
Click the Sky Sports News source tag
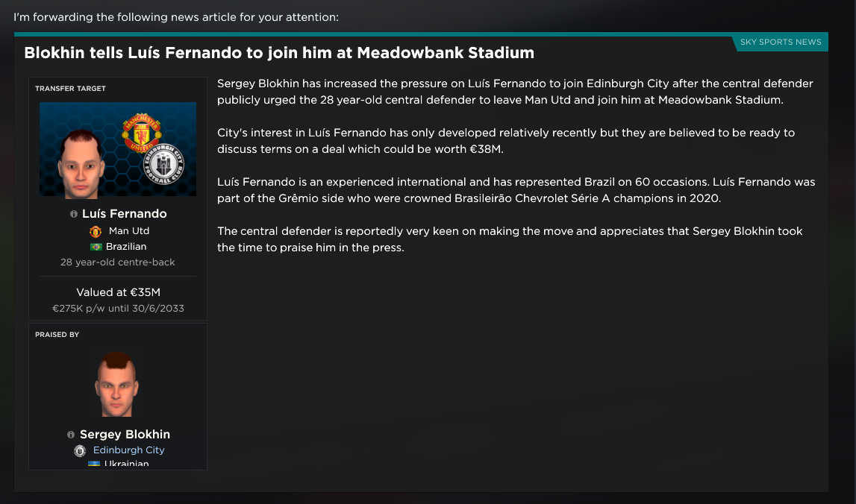pos(781,42)
